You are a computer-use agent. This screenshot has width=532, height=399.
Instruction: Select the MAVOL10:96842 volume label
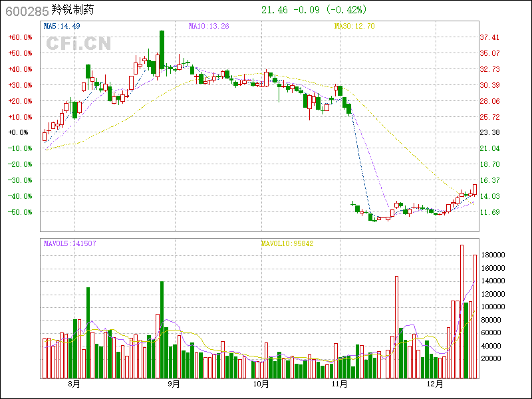tap(287, 243)
